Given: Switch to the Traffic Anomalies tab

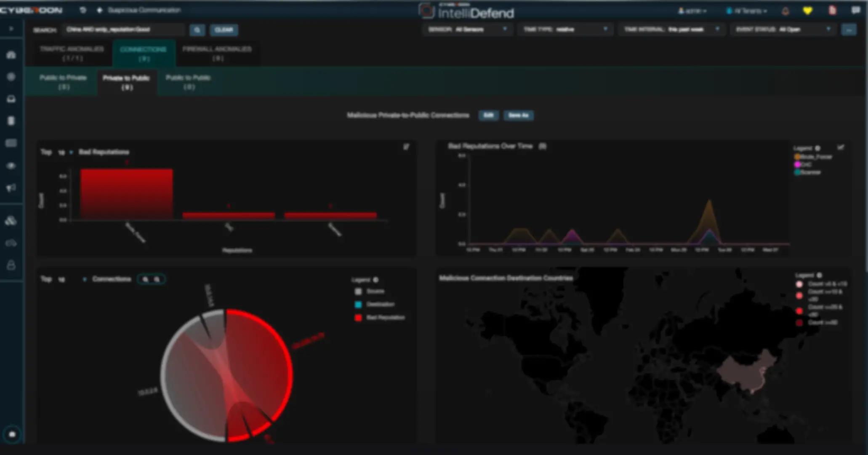Looking at the screenshot, I should point(72,53).
